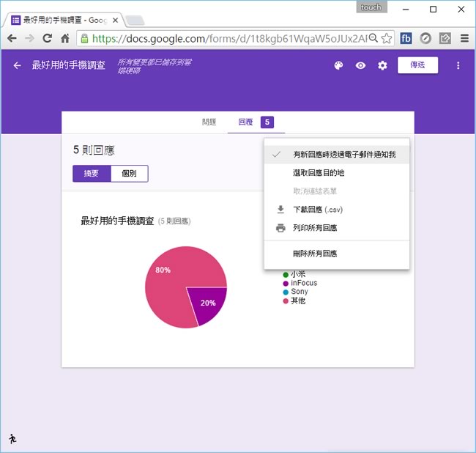Click the back arrow beside form title

18,66
